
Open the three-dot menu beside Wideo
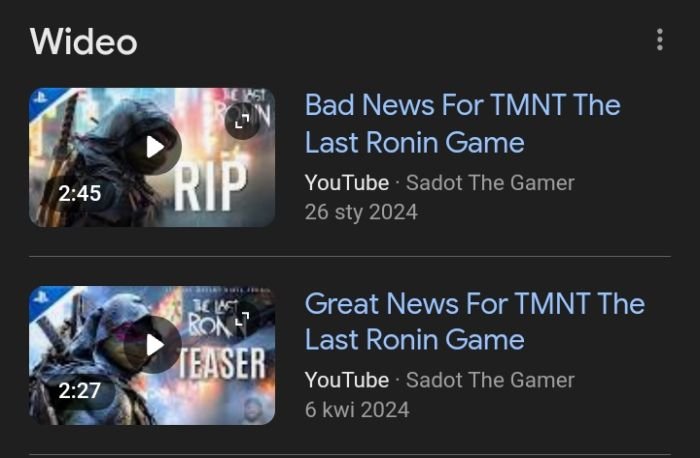pos(660,40)
